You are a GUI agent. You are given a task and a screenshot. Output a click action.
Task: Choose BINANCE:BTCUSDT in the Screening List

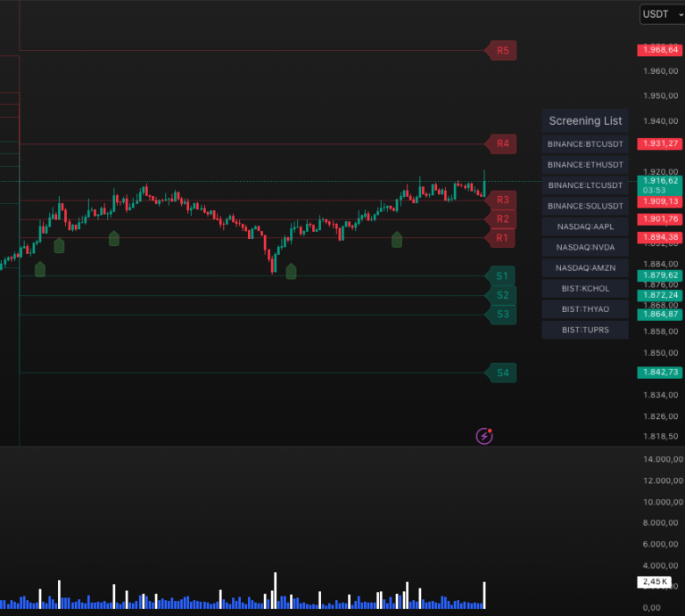(585, 144)
